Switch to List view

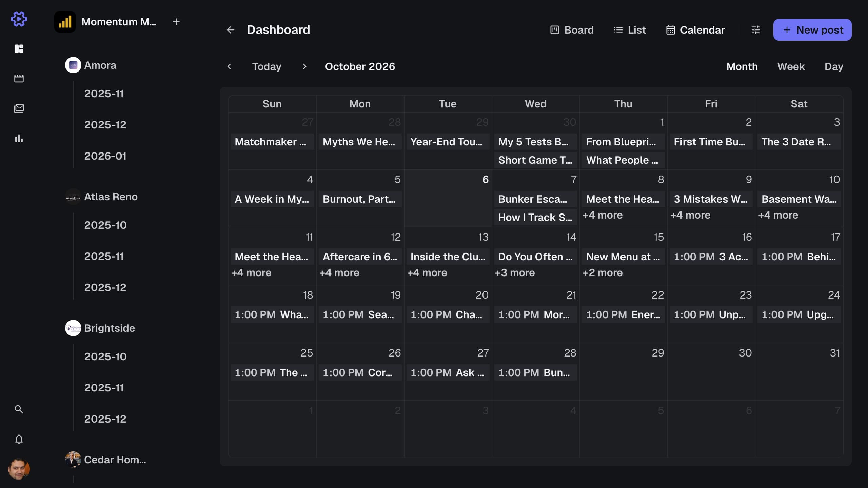pyautogui.click(x=630, y=30)
